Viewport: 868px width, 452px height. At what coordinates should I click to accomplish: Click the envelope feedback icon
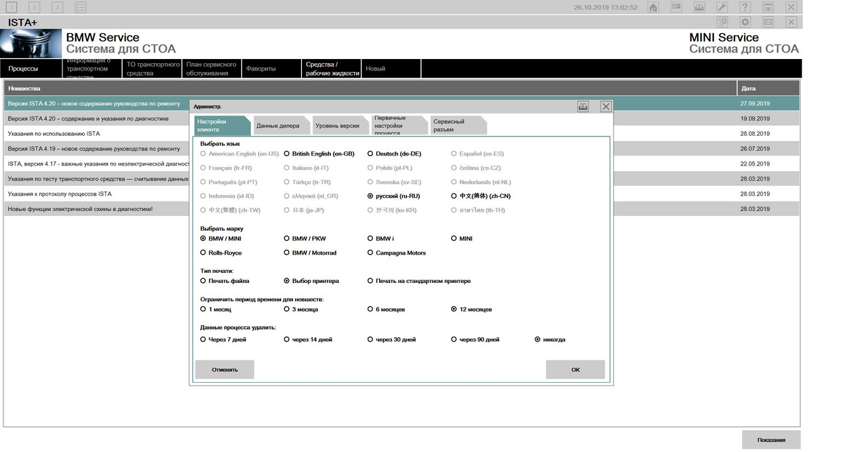tap(768, 22)
